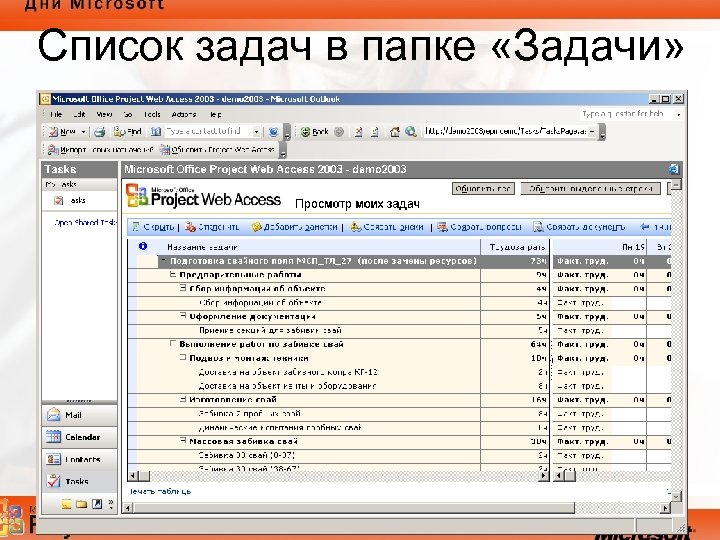The image size is (720, 540).
Task: Click the Help globe icon after contact field
Action: [274, 132]
